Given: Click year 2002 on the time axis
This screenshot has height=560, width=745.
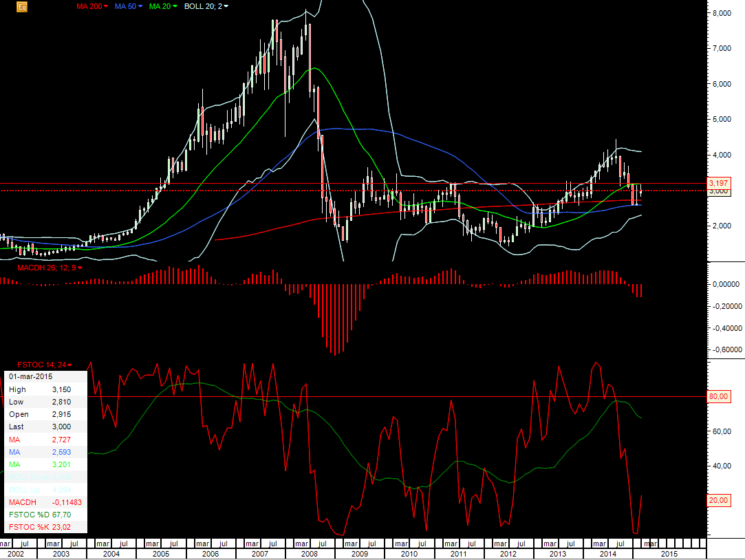Looking at the screenshot, I should pos(16,554).
